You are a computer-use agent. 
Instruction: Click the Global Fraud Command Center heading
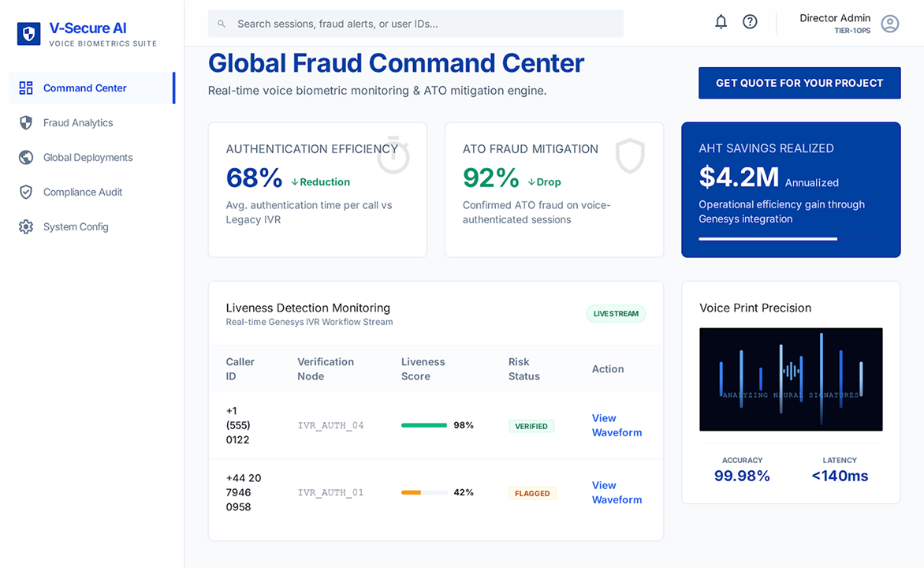[396, 63]
